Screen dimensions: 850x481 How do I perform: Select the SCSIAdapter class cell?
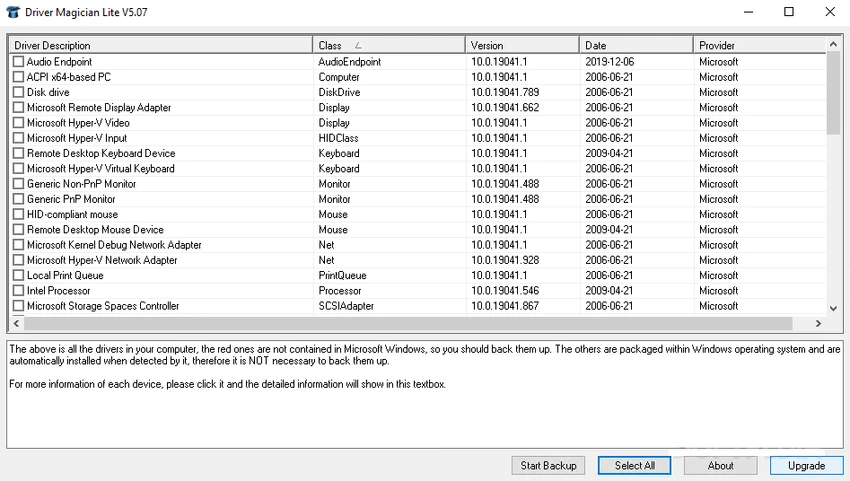pos(346,306)
